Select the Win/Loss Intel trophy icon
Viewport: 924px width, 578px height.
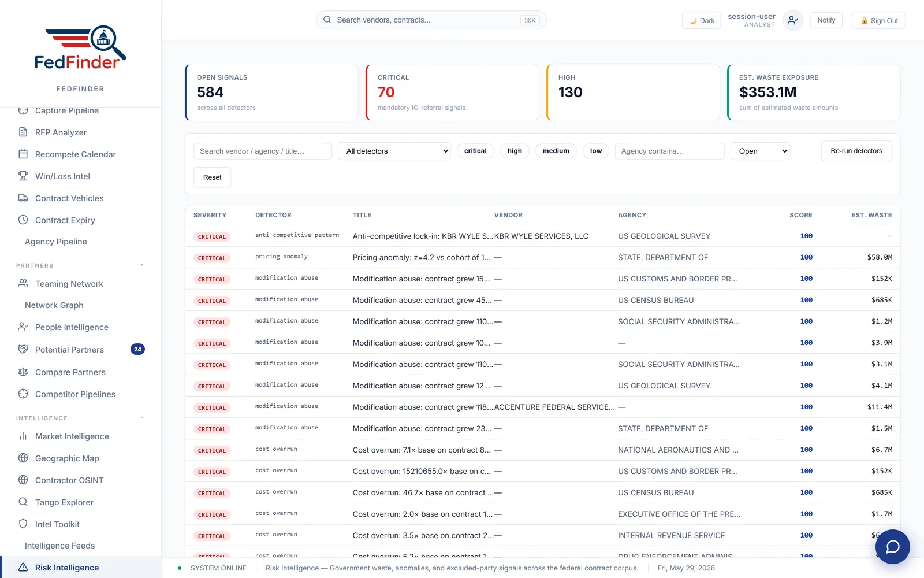(23, 176)
